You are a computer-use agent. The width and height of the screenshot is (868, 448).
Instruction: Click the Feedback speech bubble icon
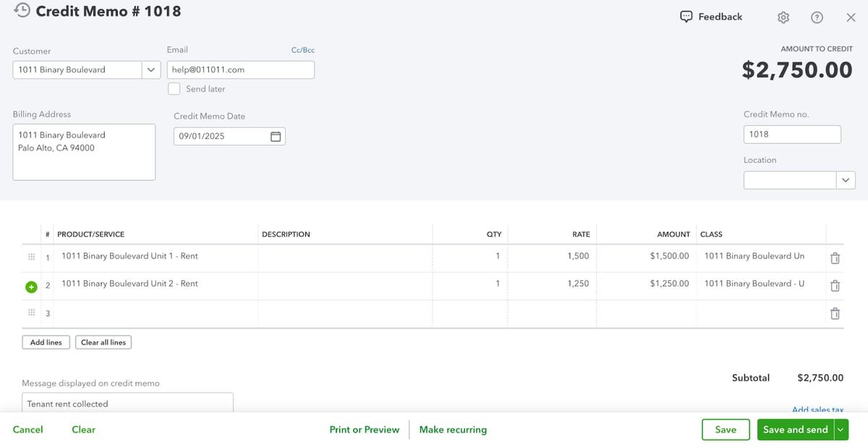686,17
